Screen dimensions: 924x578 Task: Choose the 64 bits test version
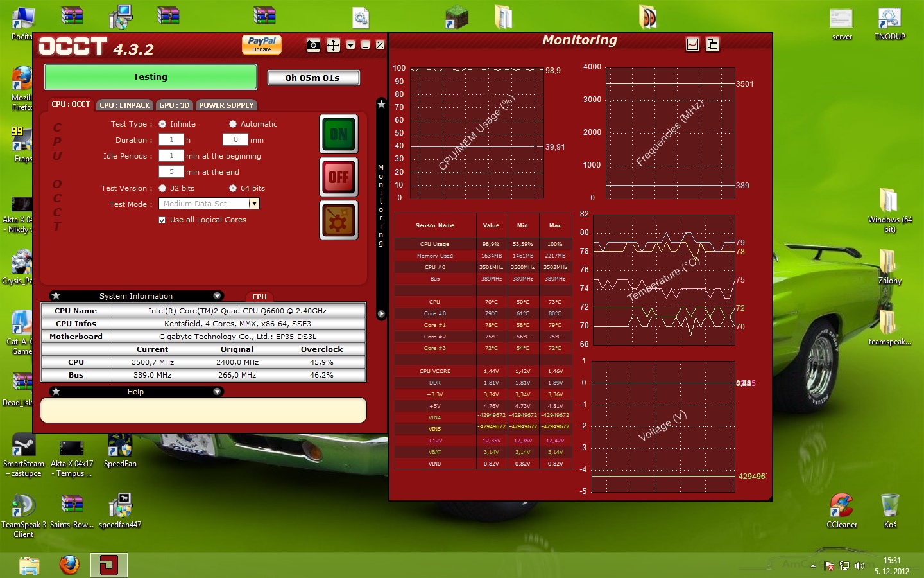pos(233,188)
